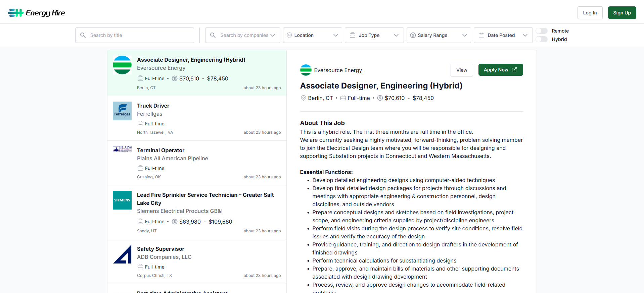644x293 pixels.
Task: Click Ferrellgas company name
Action: (x=149, y=114)
